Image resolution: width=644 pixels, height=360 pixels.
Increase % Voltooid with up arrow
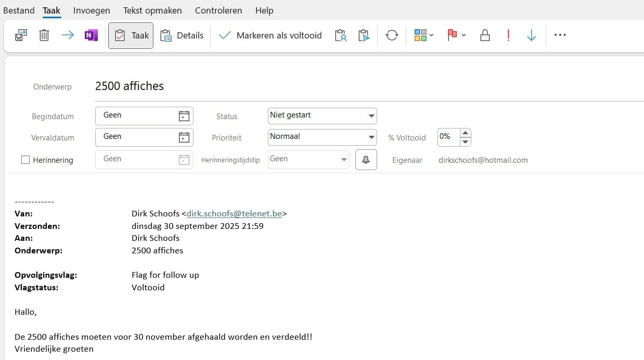466,133
